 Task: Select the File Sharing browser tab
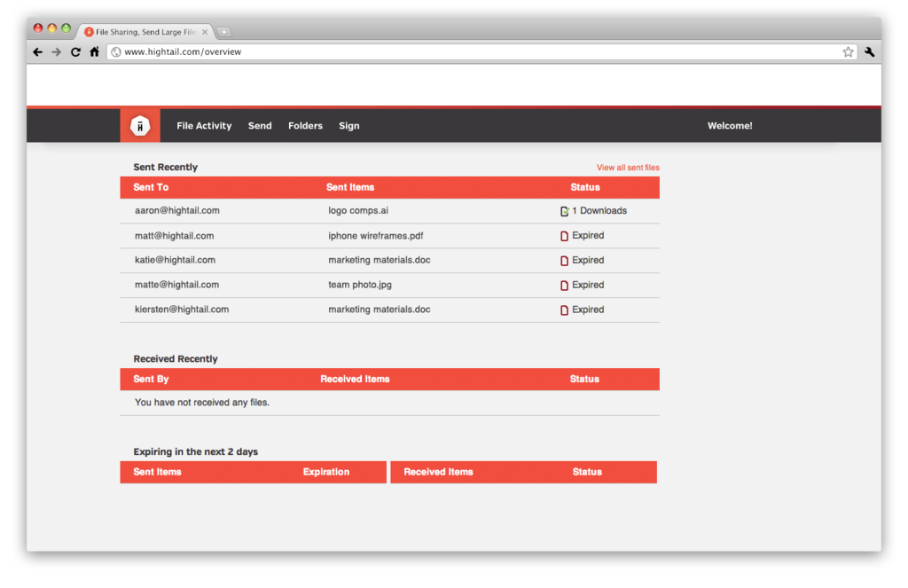pyautogui.click(x=146, y=32)
